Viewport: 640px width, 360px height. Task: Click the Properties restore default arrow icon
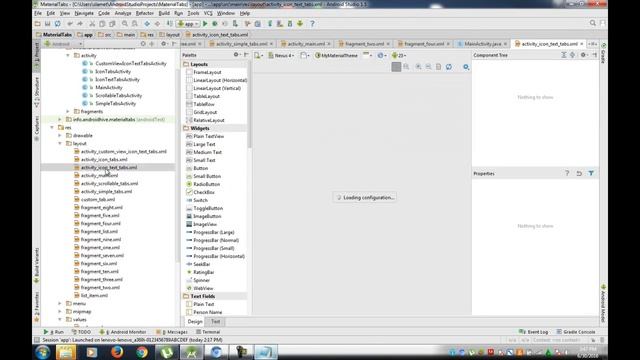pyautogui.click(x=579, y=173)
